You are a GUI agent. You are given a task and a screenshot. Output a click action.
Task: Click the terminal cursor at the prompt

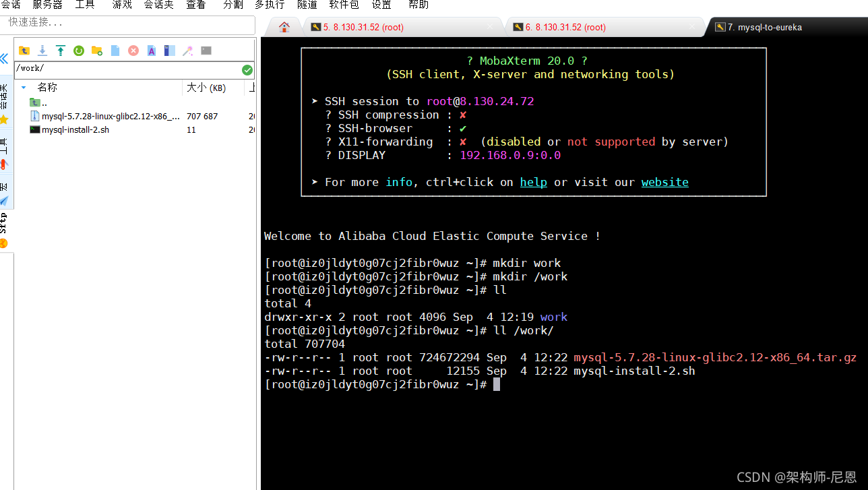[497, 384]
